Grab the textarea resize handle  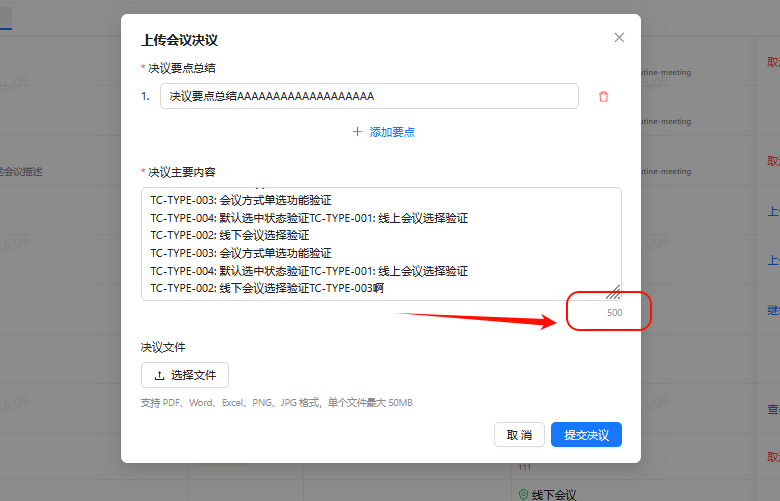point(613,292)
